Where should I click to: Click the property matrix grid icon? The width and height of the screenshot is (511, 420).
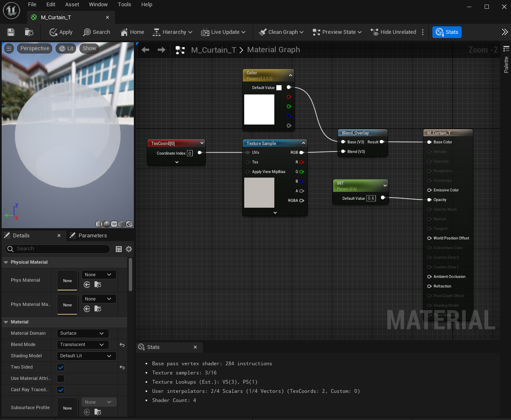119,249
